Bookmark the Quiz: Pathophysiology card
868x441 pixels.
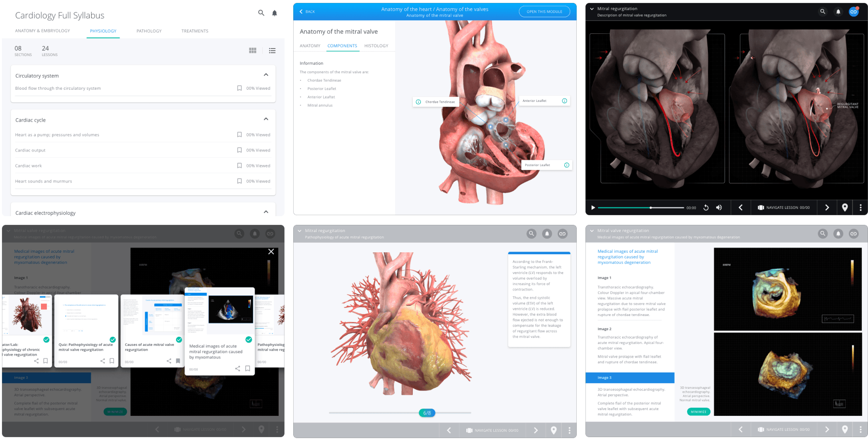coord(112,361)
